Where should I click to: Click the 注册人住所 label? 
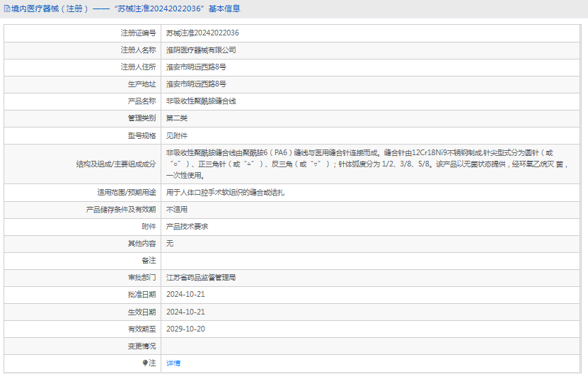138,67
